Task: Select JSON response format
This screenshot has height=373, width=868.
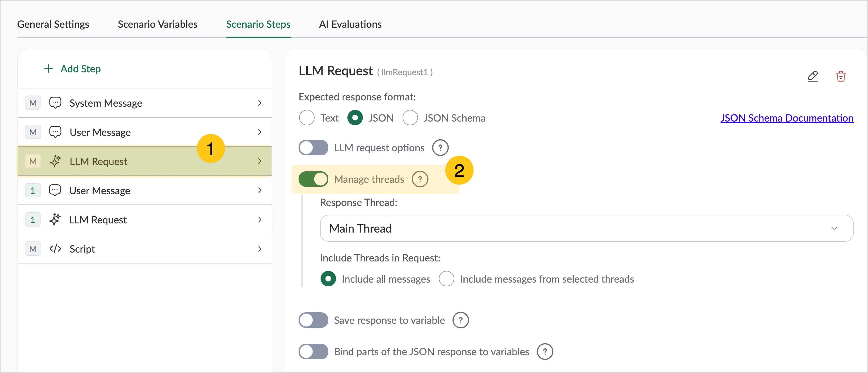Action: coord(355,118)
